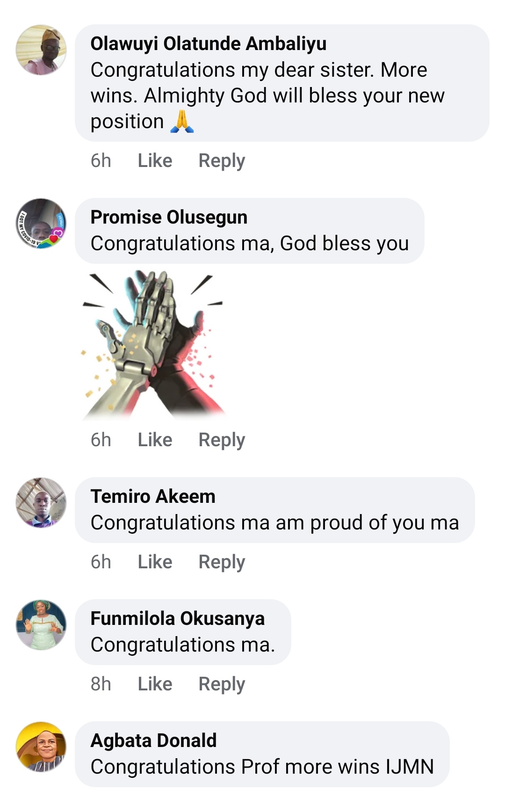Reply to Funmilola Okusanya's comment
This screenshot has height=812, width=505.
(222, 684)
